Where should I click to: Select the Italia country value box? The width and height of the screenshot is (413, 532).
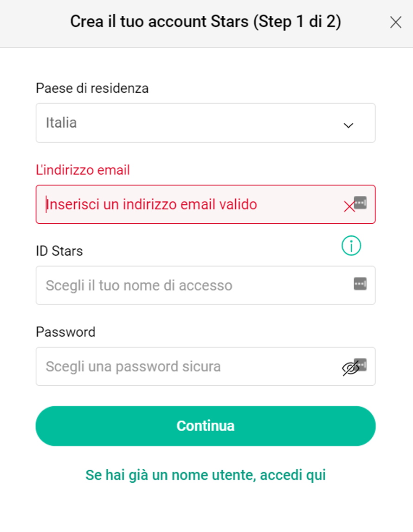(206, 123)
